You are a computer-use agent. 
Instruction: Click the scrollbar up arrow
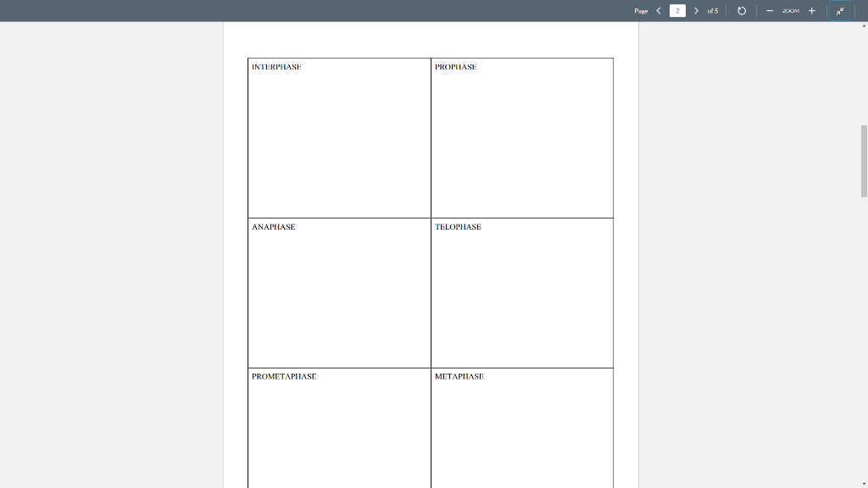(864, 26)
